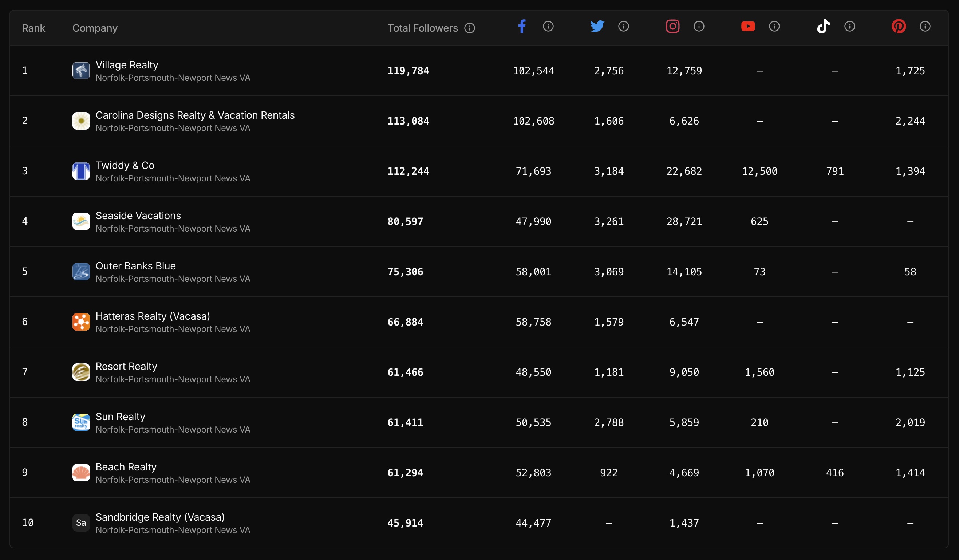The image size is (959, 560).
Task: Click the Hatteras Realty orange logo
Action: (x=81, y=322)
